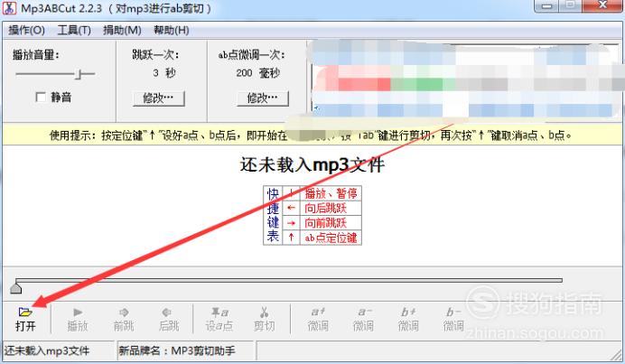Open the 操作(O) menu
Screen dimensions: 625x364
[x=26, y=30]
